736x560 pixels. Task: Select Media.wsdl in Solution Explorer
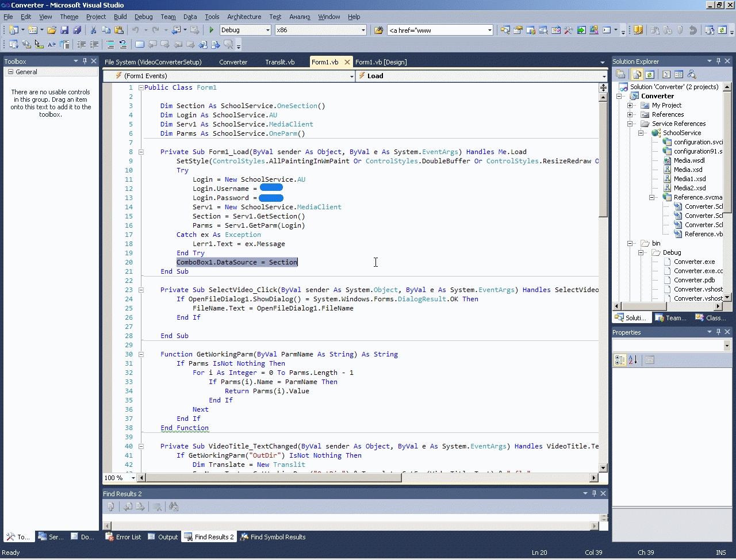point(689,160)
